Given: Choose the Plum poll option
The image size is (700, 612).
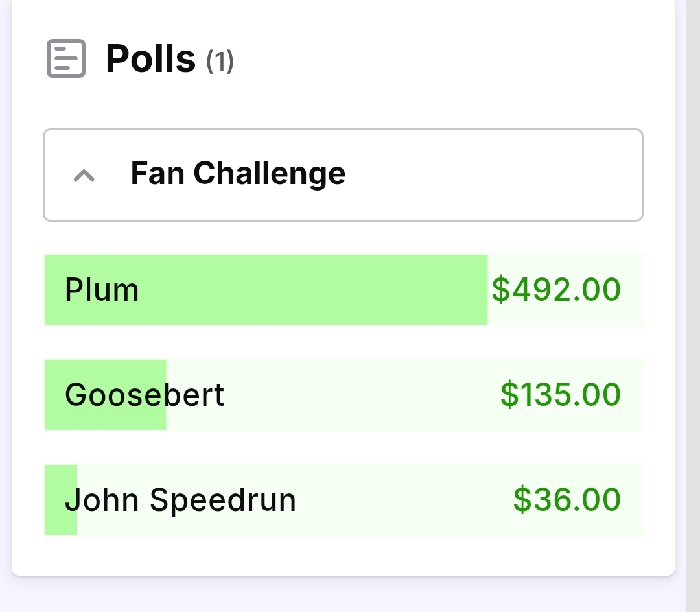Looking at the screenshot, I should coord(344,290).
